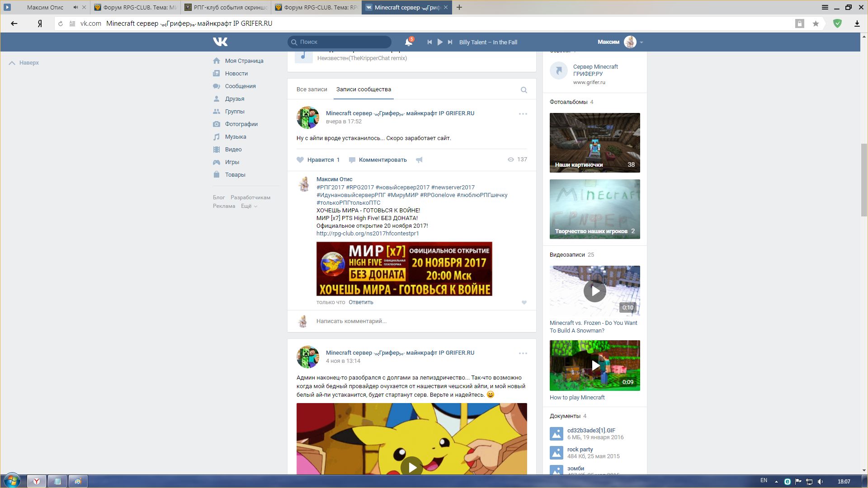Click the Написать комментарий field
The image size is (868, 488).
click(420, 321)
